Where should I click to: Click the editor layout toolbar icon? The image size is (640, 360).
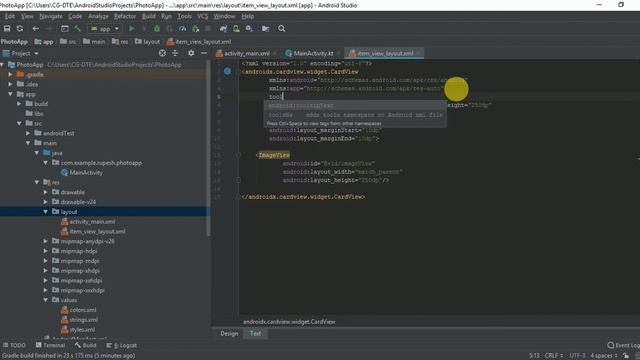[x=64, y=29]
